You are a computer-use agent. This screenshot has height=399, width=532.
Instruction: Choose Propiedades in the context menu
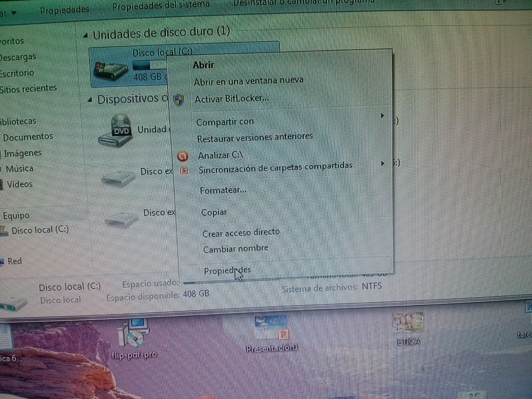click(227, 271)
